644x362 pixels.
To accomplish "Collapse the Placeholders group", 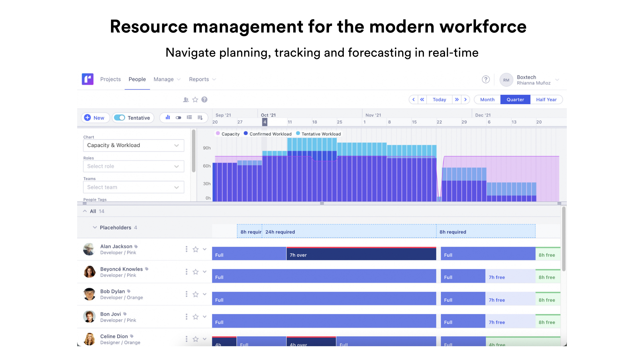I will (x=95, y=227).
